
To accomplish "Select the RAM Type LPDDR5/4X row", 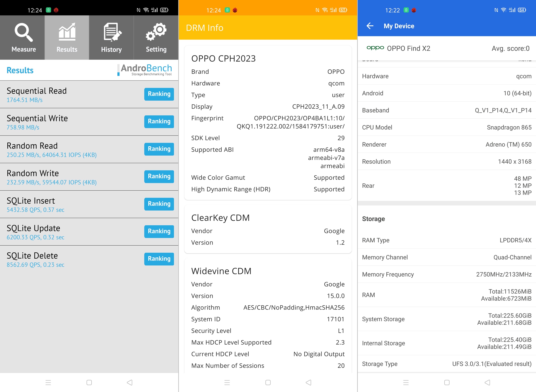I will [x=447, y=240].
